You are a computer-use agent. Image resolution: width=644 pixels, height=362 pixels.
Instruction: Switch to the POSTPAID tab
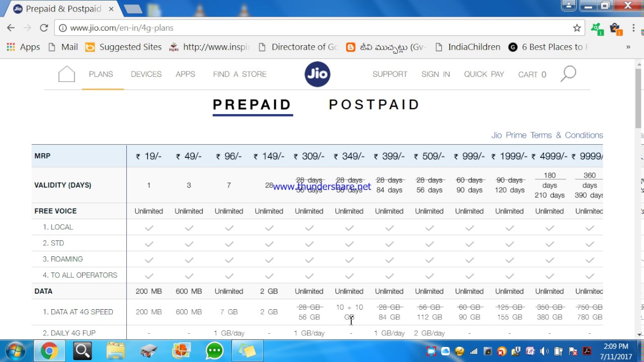(x=374, y=105)
